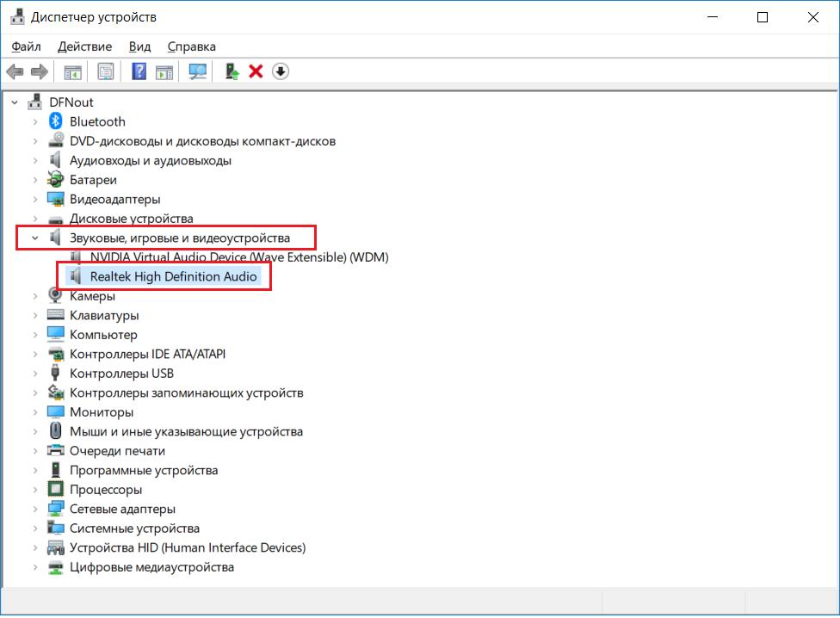
Task: Expand the Клавиатуры category
Action: pyautogui.click(x=35, y=315)
